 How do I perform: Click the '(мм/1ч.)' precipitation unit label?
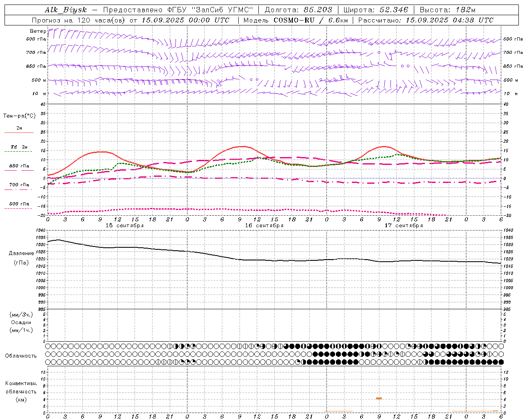[21, 330]
